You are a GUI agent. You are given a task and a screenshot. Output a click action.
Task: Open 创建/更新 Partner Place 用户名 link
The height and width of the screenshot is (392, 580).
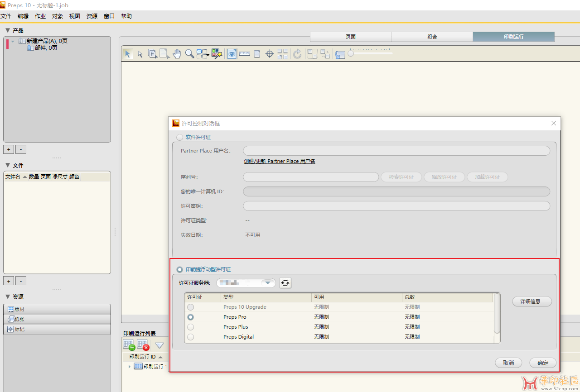coord(280,161)
